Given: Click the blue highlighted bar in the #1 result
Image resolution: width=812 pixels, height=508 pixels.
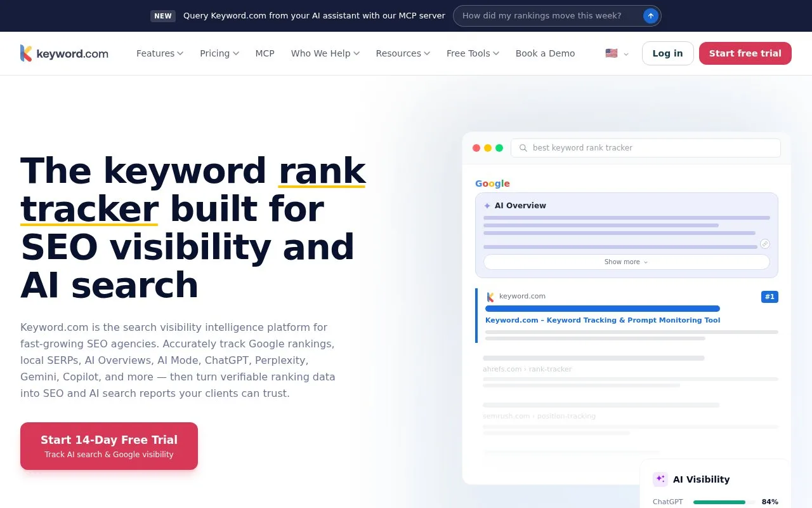Looking at the screenshot, I should point(603,309).
